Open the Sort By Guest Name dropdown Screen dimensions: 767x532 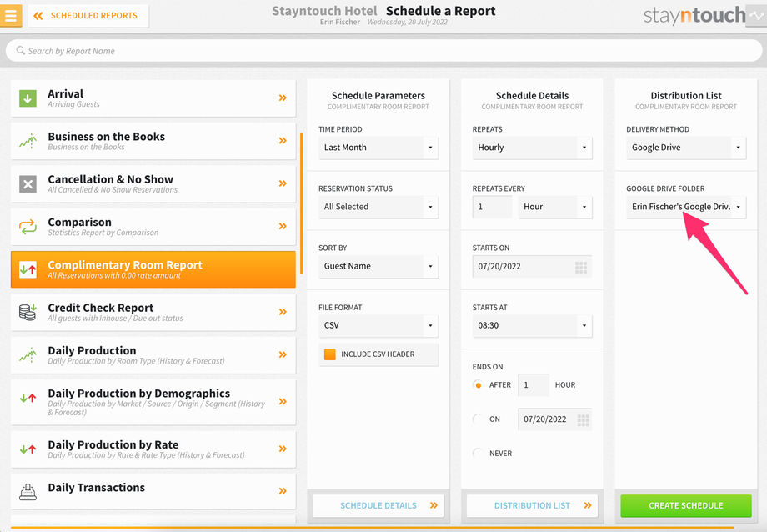coord(378,266)
